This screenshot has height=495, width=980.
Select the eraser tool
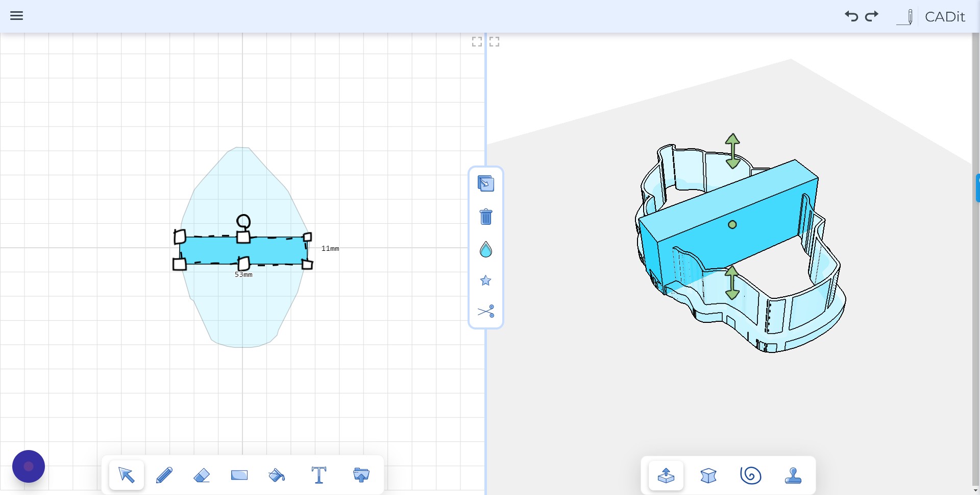click(202, 476)
